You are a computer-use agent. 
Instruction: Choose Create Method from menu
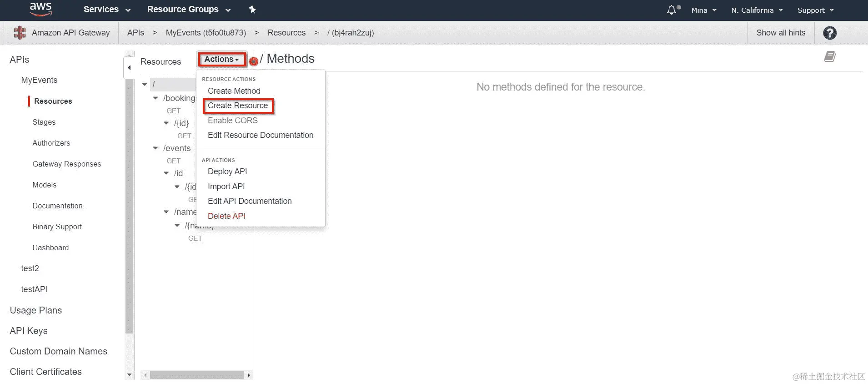click(x=234, y=91)
